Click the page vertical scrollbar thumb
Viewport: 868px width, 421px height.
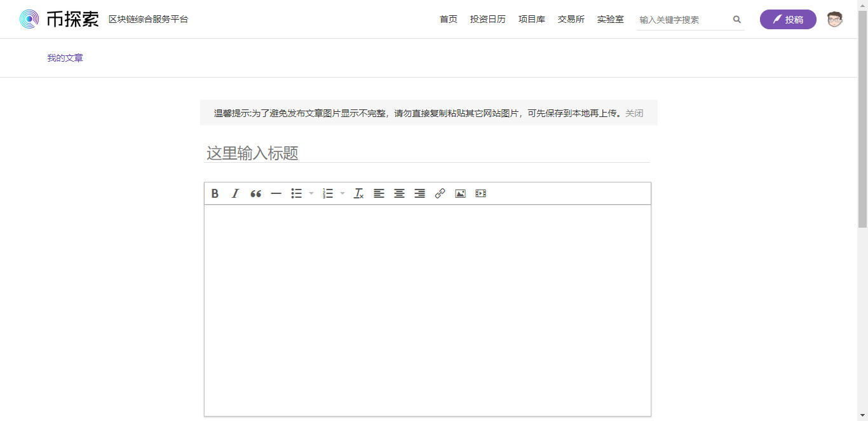(x=862, y=119)
